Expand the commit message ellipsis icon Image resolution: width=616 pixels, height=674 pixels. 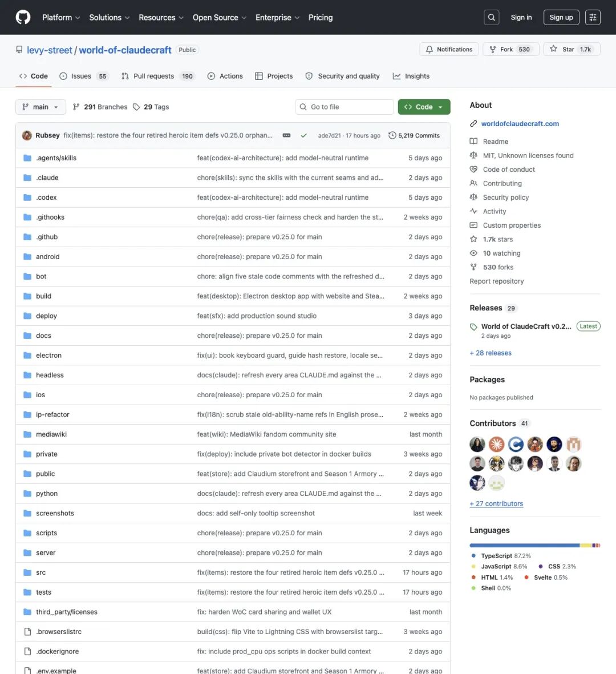(286, 135)
